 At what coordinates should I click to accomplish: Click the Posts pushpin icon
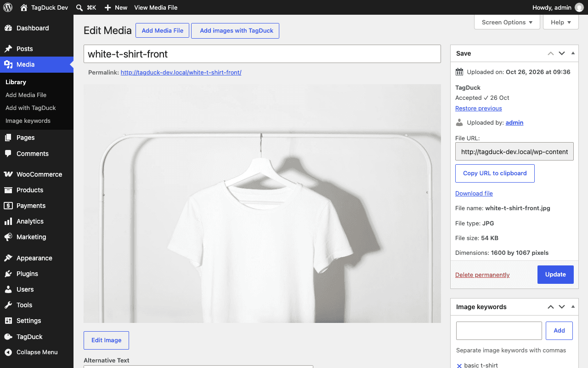[8, 49]
